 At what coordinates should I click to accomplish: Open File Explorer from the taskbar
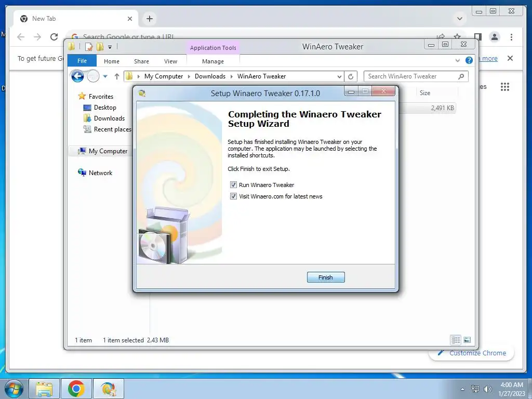44,389
